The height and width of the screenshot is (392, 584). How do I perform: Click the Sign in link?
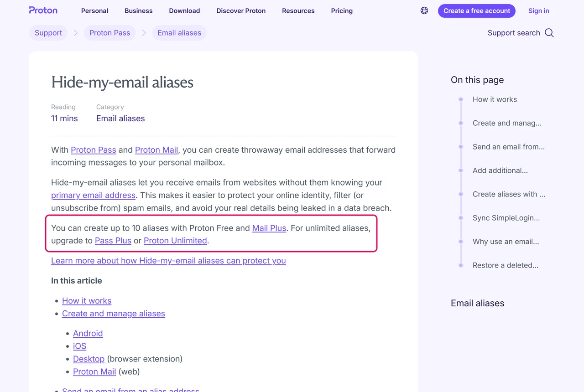tap(539, 11)
